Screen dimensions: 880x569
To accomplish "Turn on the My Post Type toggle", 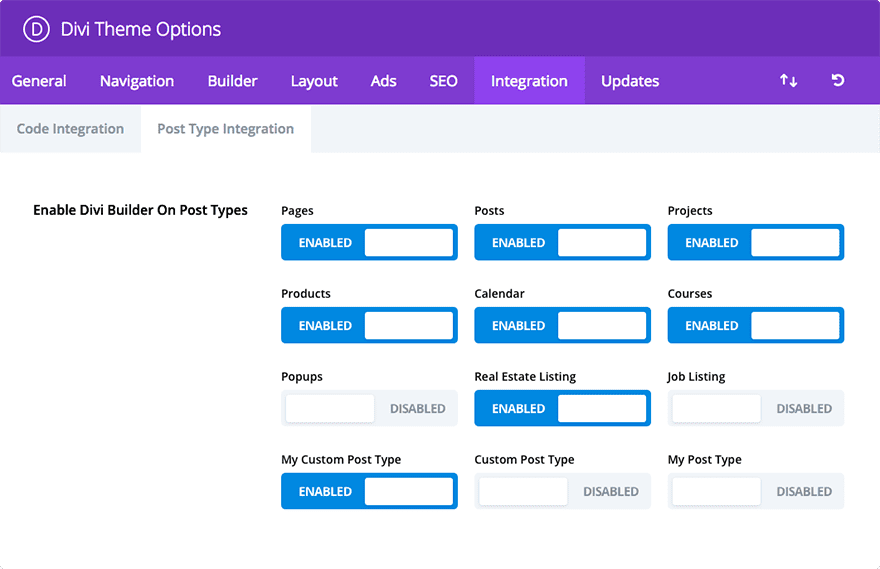I will (757, 491).
